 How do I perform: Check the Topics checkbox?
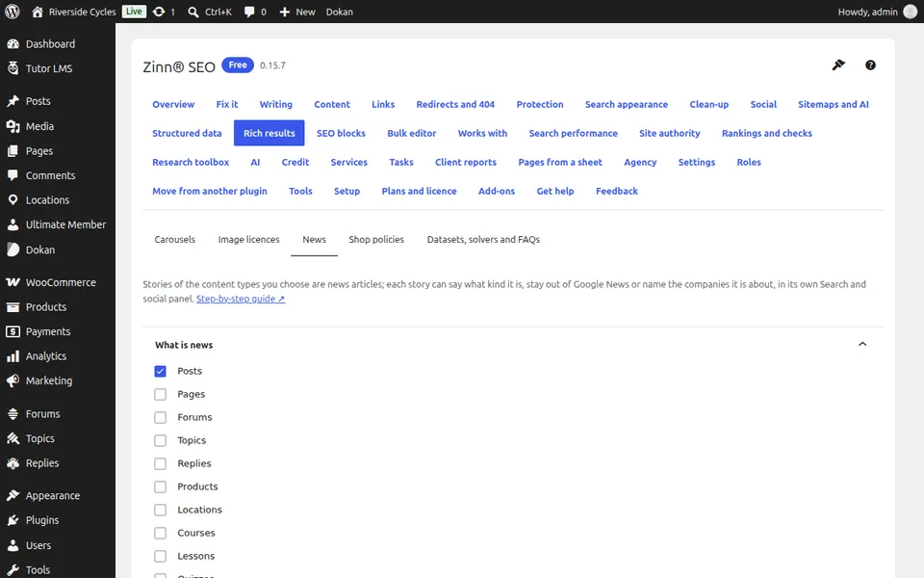(x=161, y=440)
